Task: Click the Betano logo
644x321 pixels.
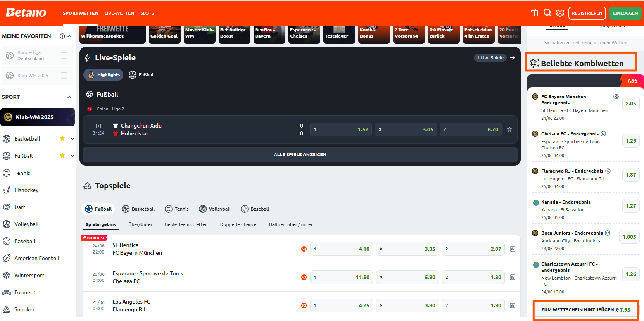Action: click(26, 13)
